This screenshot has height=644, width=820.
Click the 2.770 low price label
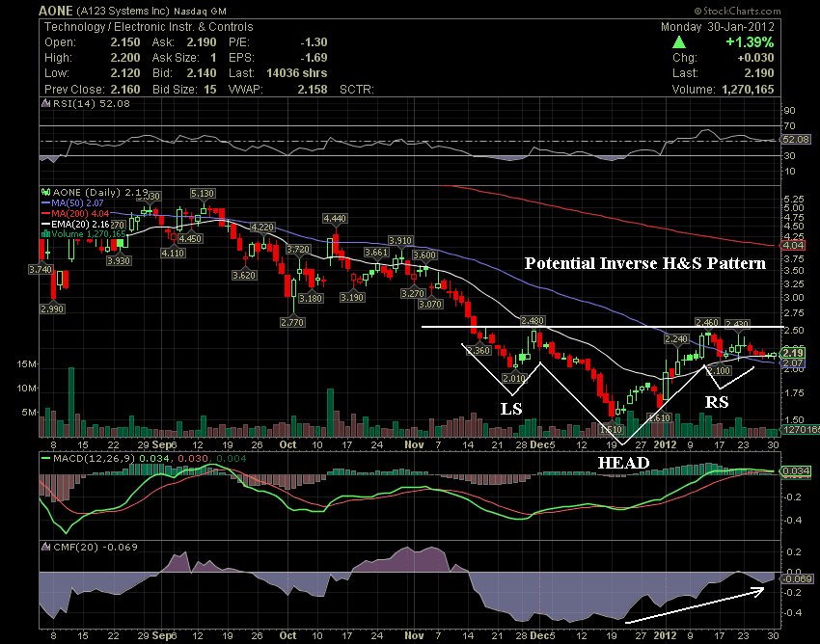coord(291,323)
